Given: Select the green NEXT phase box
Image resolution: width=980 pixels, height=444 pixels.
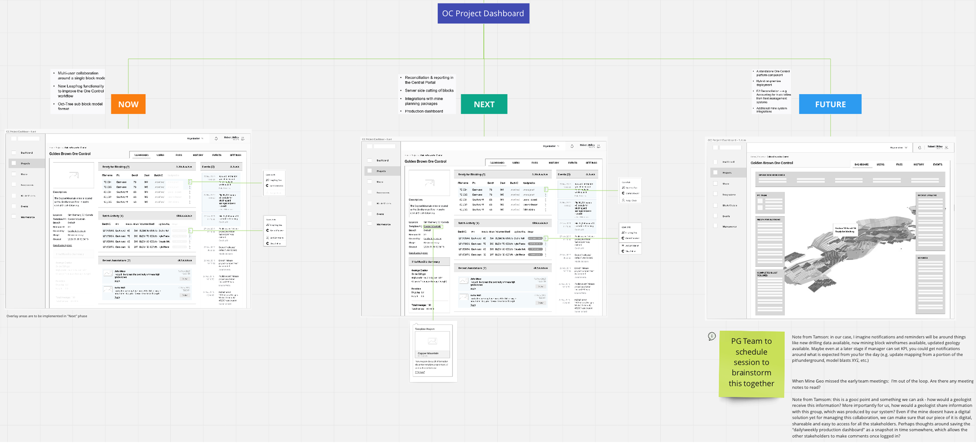Looking at the screenshot, I should [486, 105].
